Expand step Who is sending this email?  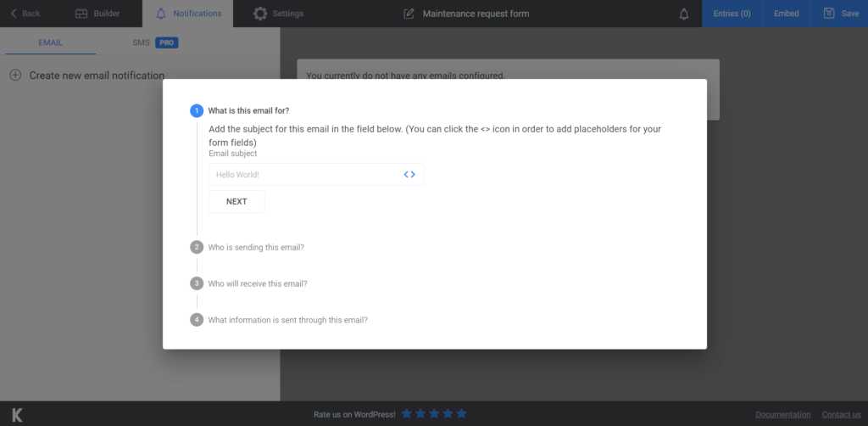point(256,247)
